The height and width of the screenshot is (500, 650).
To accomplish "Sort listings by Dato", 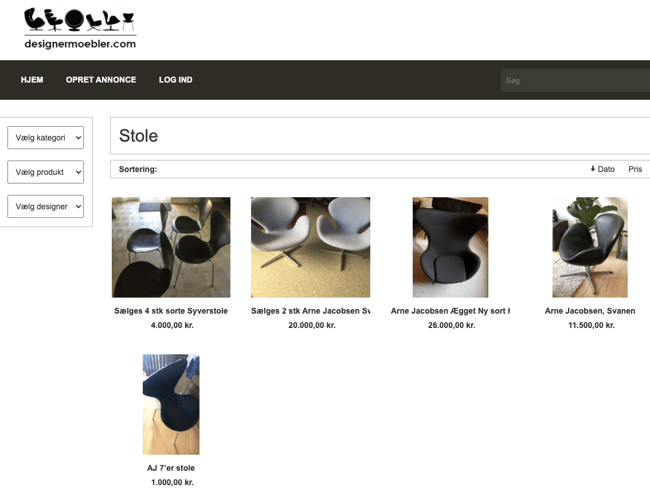I will (606, 170).
